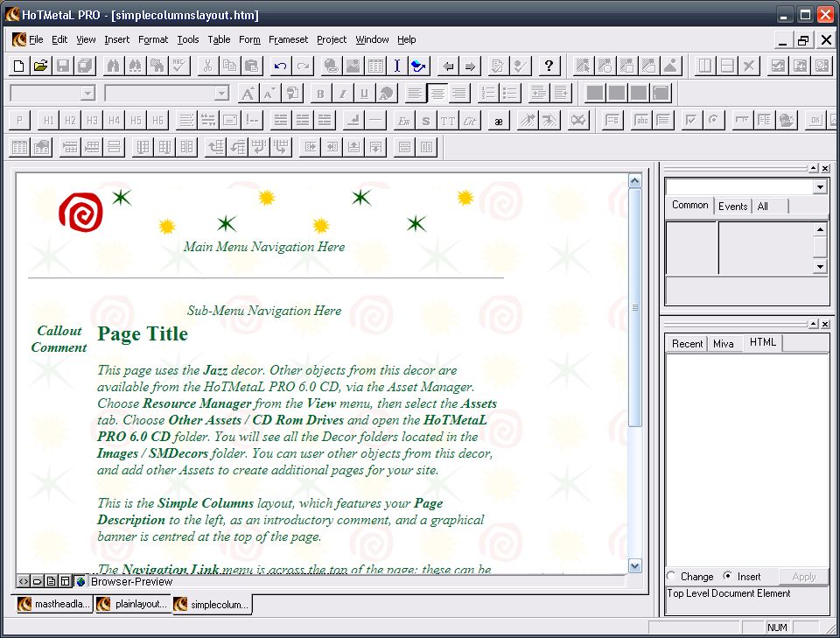Click the Find binoculars icon
The height and width of the screenshot is (638, 840).
(113, 66)
